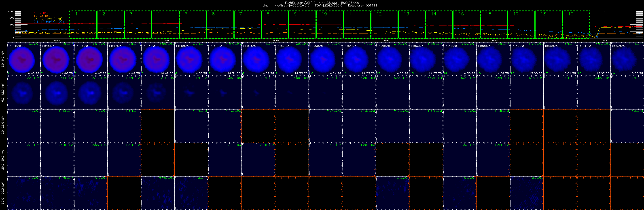This screenshot has height=210, width=644.
Task: Open the 3.0-6.0 keV image starting 15:02:28
Action: coord(627,59)
